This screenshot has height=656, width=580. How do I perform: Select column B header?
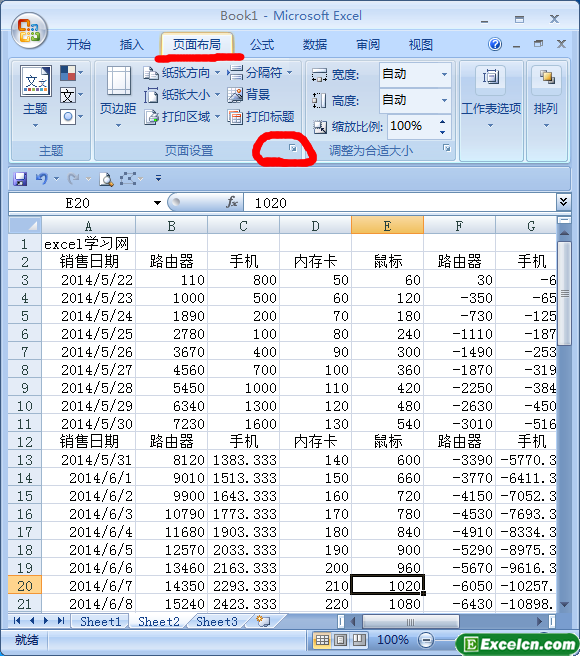point(171,226)
